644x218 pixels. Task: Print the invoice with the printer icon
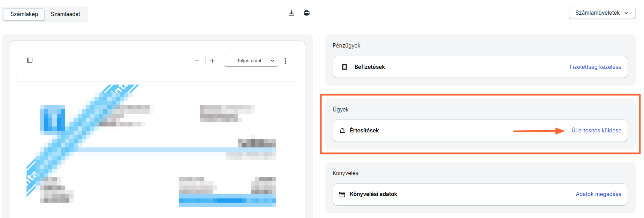[x=307, y=13]
